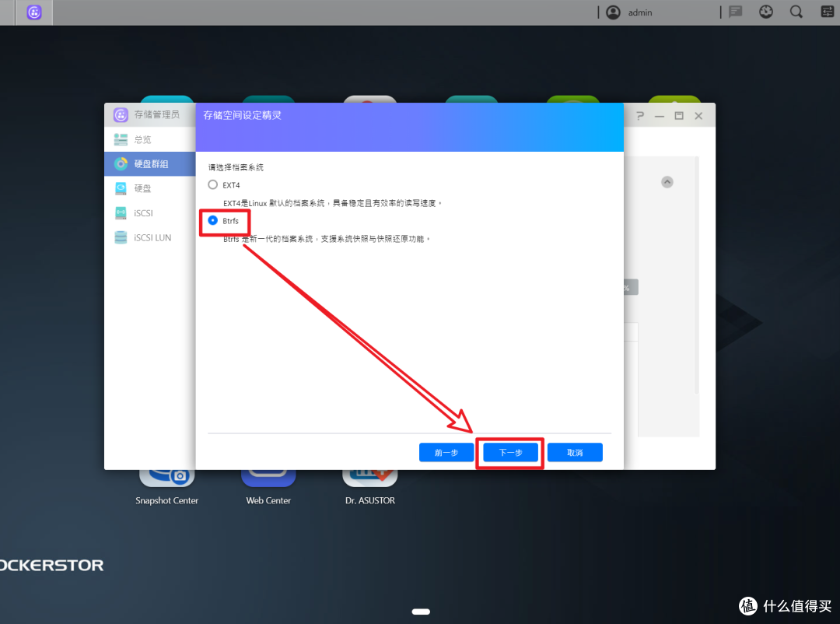Open the system monitor gauge icon
The image size is (840, 624).
pos(765,12)
